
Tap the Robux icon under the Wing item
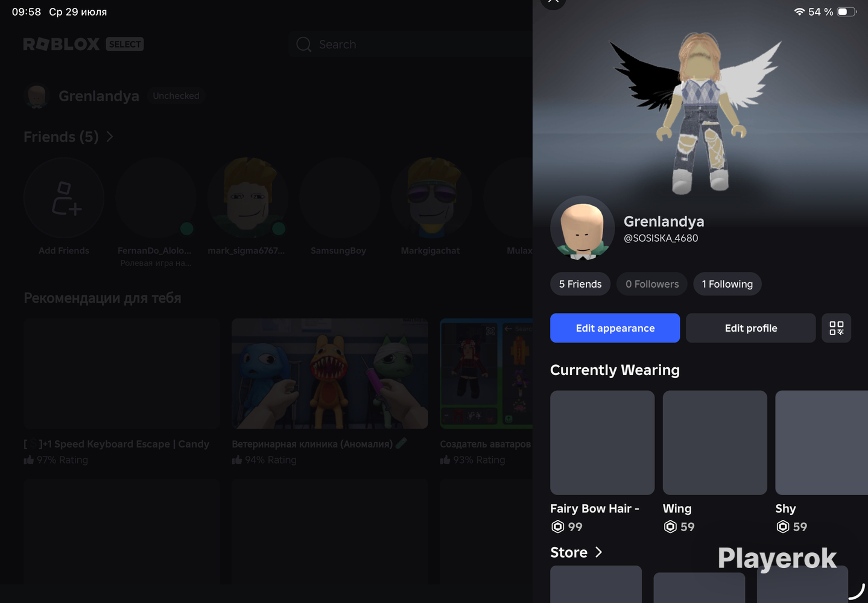pyautogui.click(x=670, y=527)
